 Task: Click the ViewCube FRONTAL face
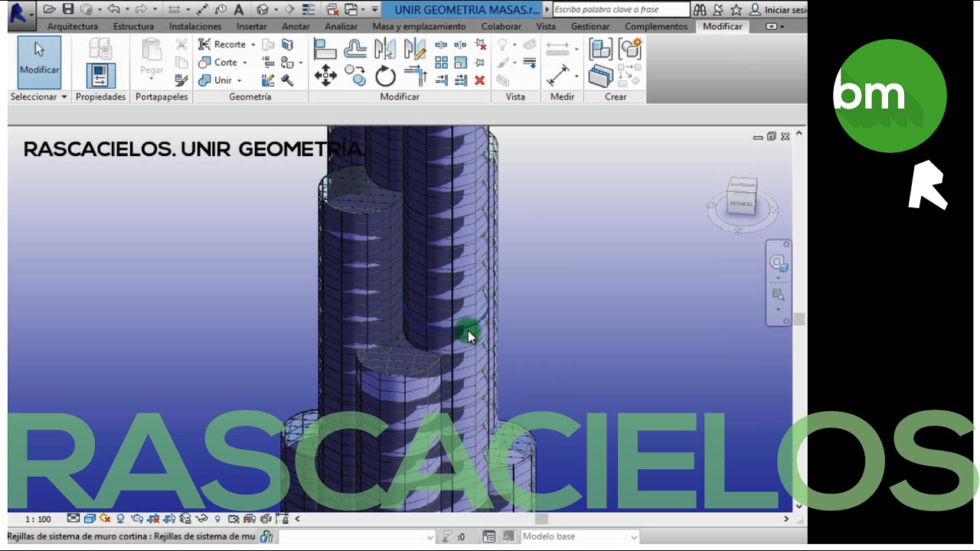740,204
